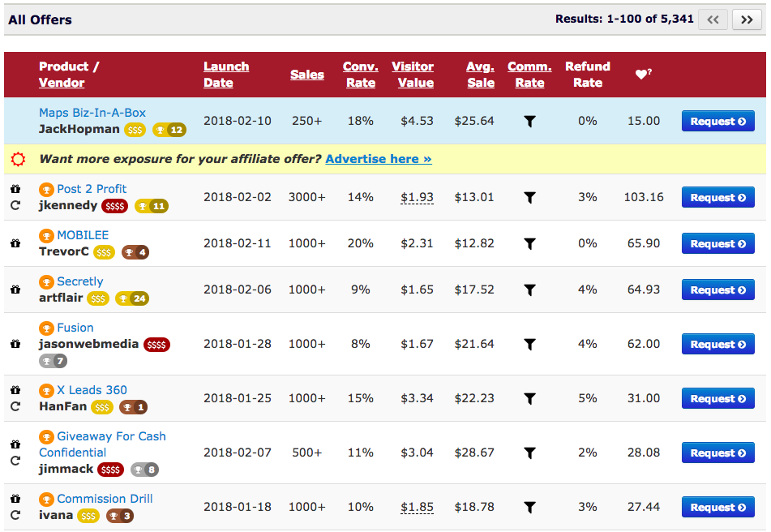
Task: Click funnel icon for Post 2 Profit
Action: pos(529,198)
